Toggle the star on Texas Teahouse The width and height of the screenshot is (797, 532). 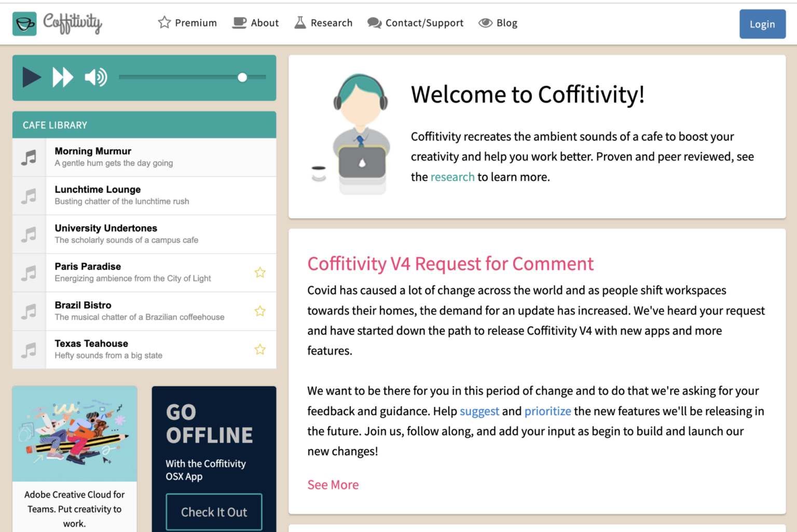[x=260, y=349]
